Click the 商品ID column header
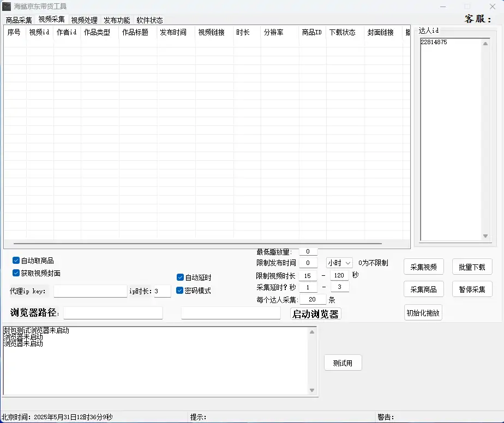504x423 pixels. (x=313, y=33)
